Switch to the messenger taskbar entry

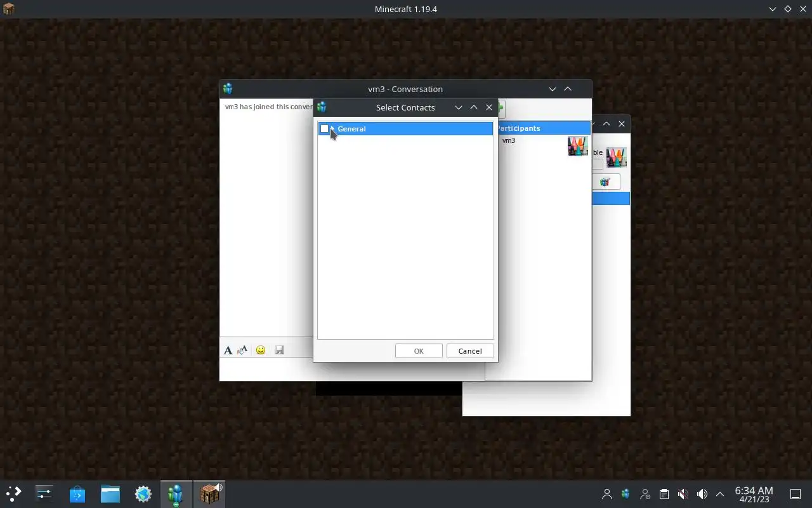tap(176, 493)
